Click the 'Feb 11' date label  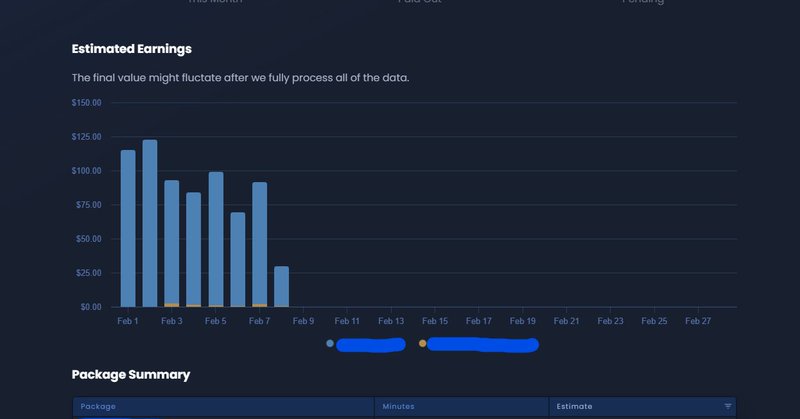pos(347,321)
